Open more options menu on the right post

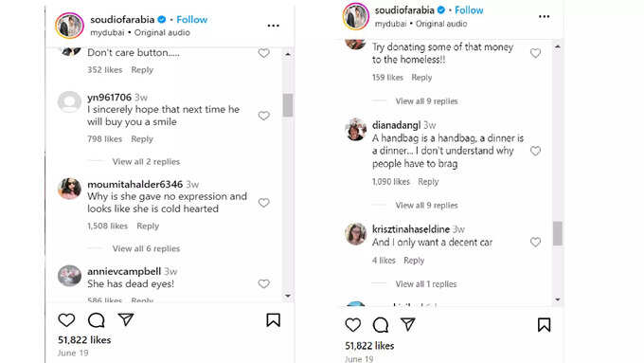(544, 16)
